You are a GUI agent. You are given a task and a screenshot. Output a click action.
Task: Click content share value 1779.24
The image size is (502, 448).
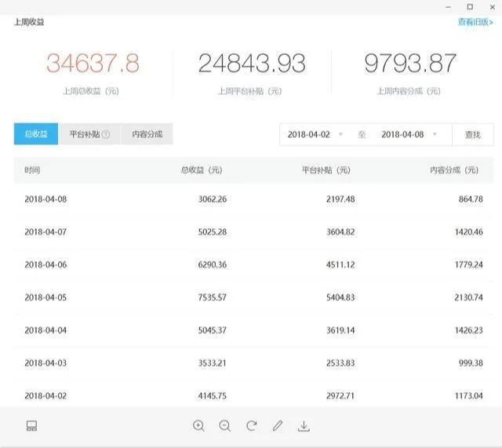[x=469, y=265]
